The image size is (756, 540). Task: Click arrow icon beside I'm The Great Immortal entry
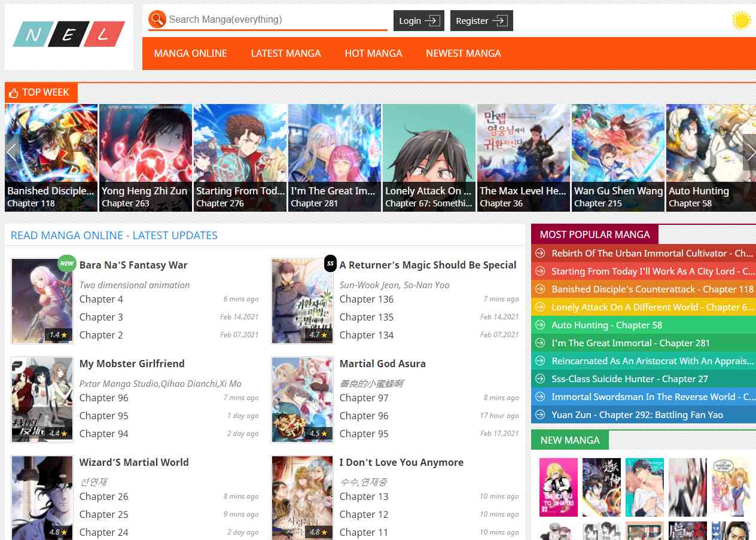[540, 343]
